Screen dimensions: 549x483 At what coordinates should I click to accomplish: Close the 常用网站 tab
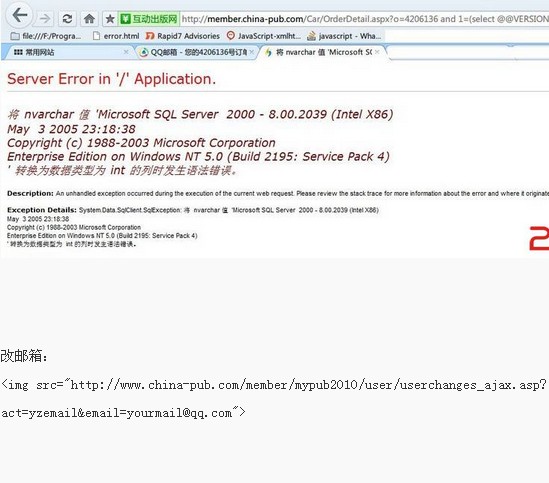tap(126, 52)
